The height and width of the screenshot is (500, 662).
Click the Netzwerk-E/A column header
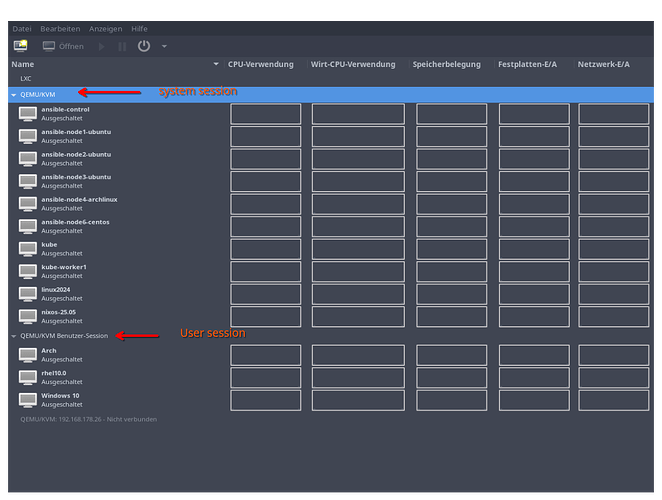[x=604, y=64]
